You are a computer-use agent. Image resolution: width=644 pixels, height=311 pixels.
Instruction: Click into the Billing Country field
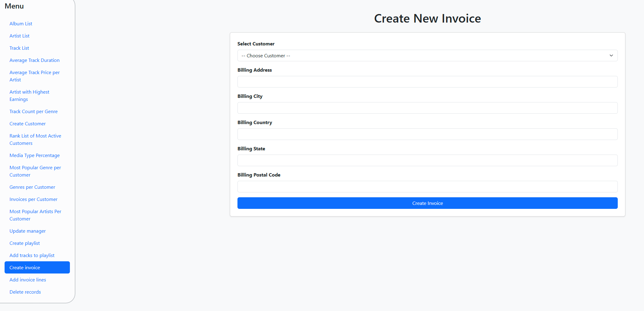click(427, 134)
